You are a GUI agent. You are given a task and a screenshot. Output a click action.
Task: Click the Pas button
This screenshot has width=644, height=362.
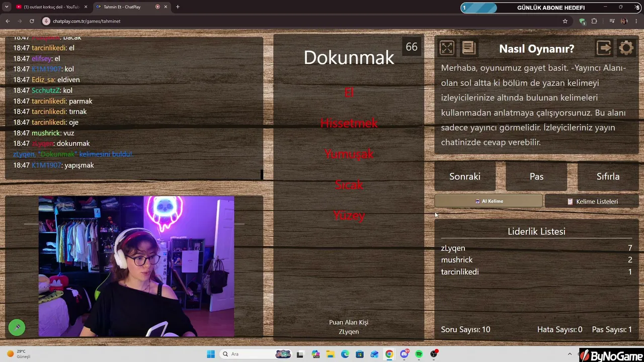pos(536,176)
